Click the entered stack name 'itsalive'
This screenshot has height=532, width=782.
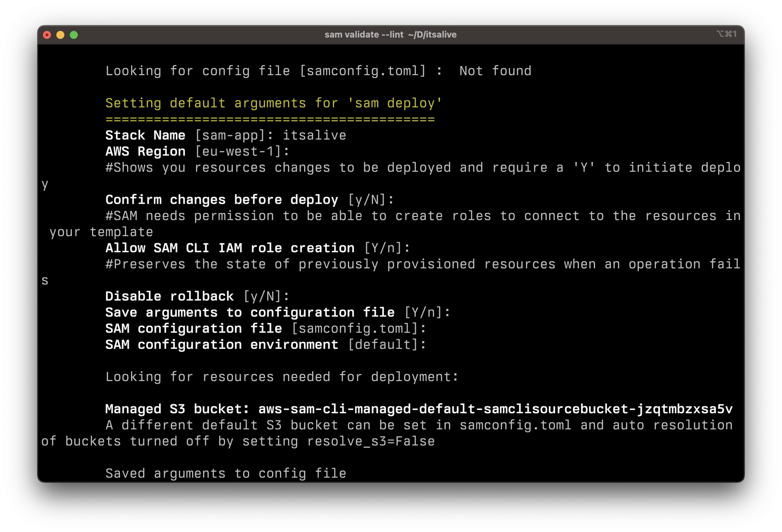tap(314, 136)
